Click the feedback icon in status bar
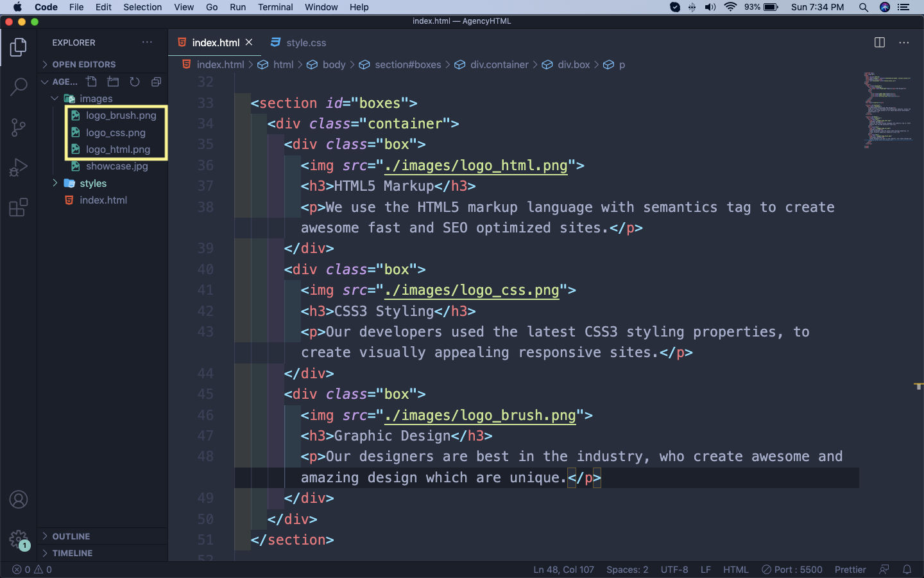This screenshot has height=578, width=924. pyautogui.click(x=884, y=570)
